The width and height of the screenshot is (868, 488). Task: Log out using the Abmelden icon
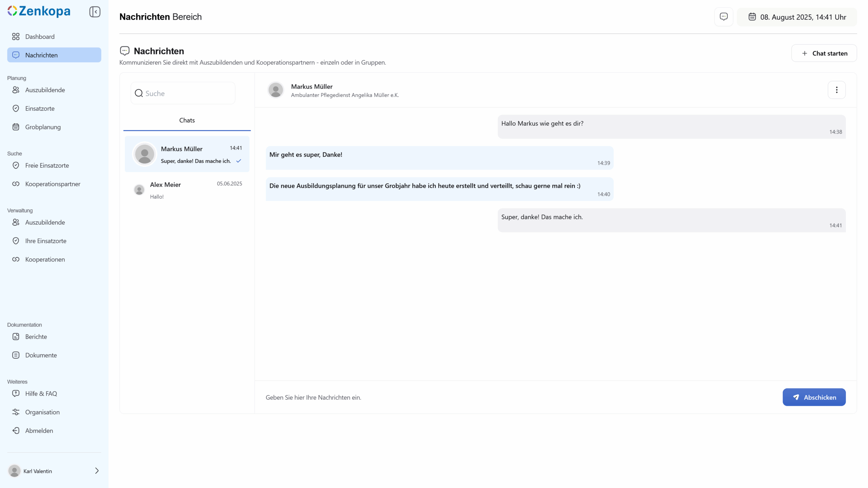pos(16,431)
